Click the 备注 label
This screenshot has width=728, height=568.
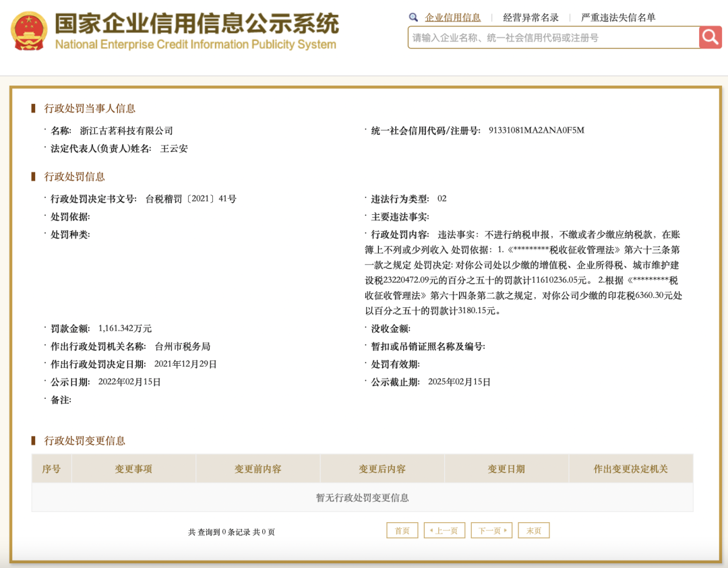[61, 400]
